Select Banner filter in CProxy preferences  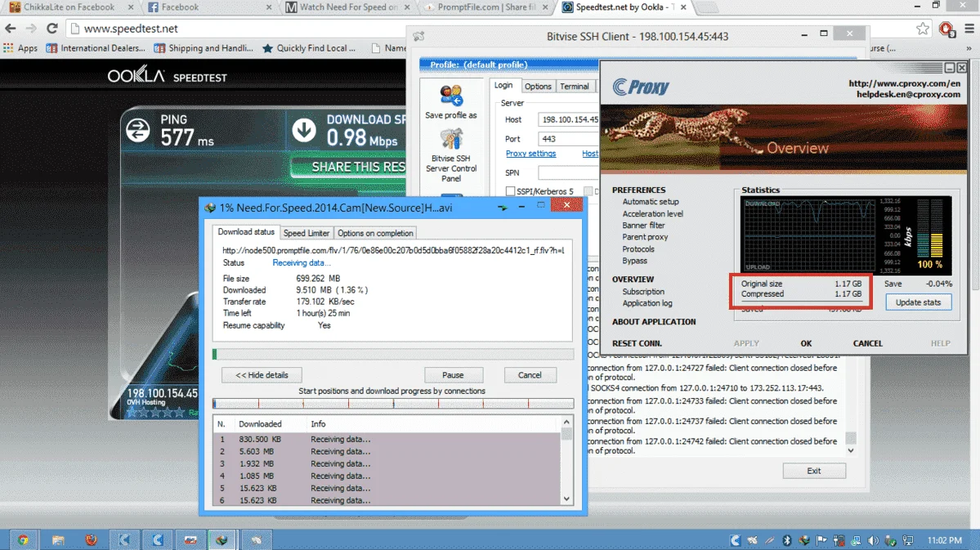click(x=643, y=226)
